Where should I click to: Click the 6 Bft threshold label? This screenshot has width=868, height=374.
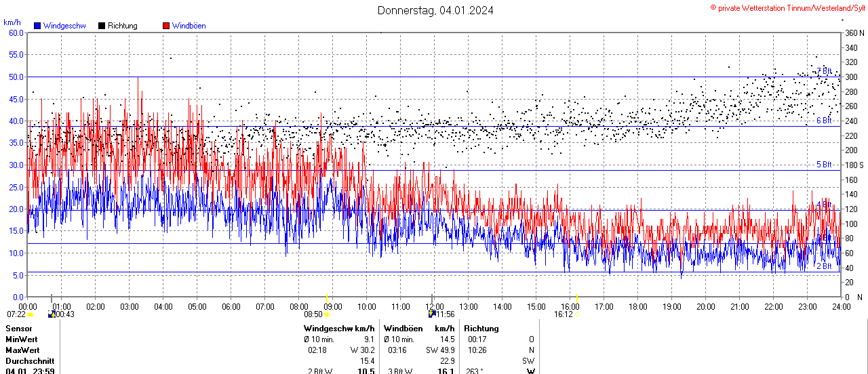click(824, 121)
